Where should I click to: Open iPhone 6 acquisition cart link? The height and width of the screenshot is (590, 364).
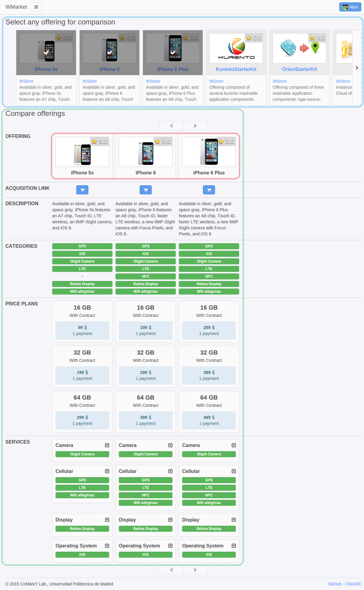[146, 190]
